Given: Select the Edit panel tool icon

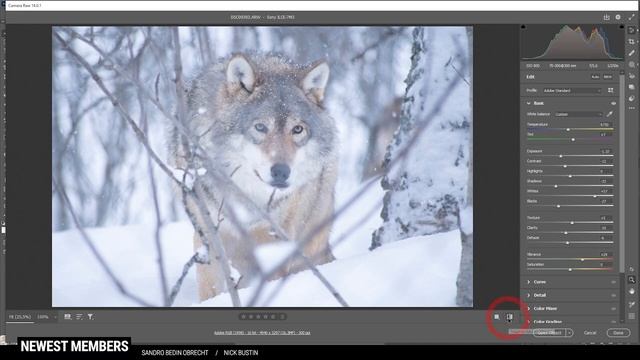Looking at the screenshot, I should click(x=632, y=30).
